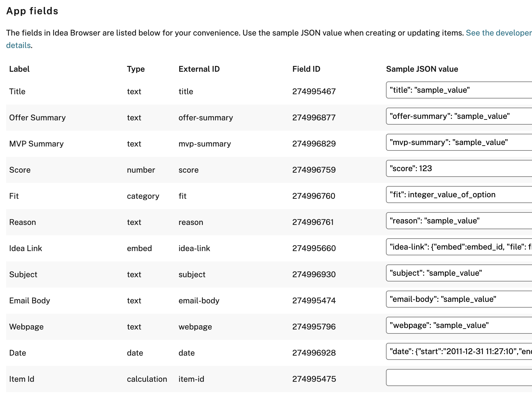
Task: Click the email-body sample JSON field
Action: 459,299
